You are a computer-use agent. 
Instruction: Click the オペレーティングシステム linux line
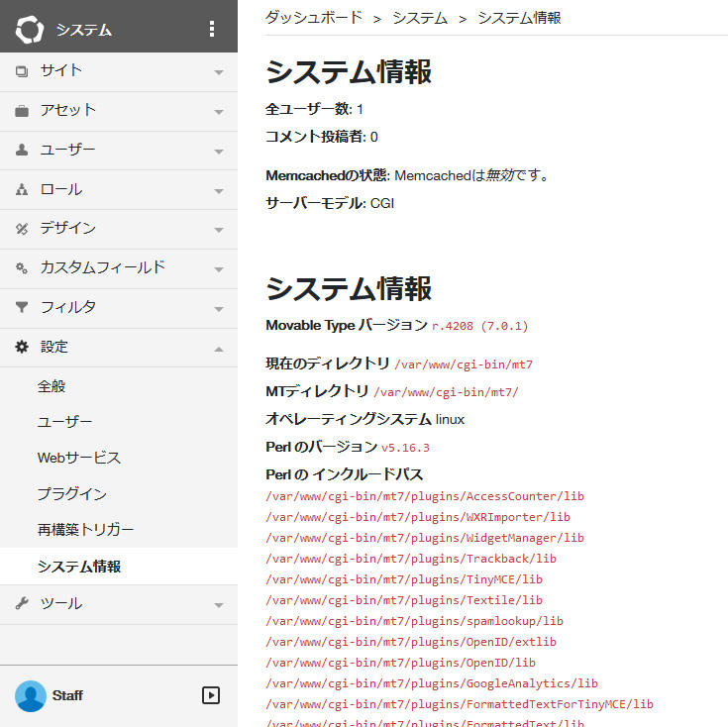click(x=364, y=419)
